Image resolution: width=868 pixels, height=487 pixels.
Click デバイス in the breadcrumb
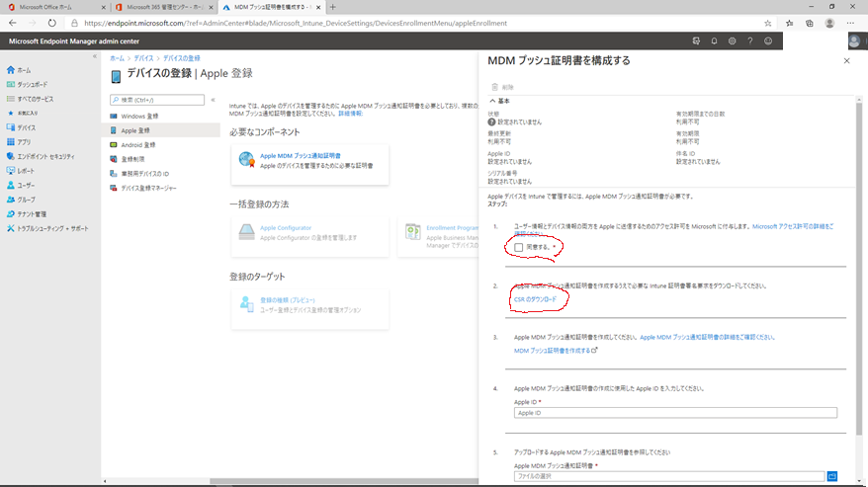(x=143, y=58)
